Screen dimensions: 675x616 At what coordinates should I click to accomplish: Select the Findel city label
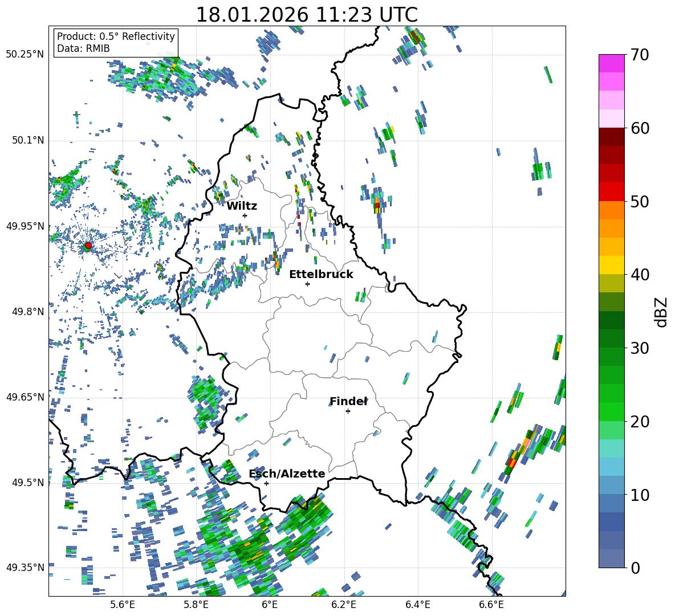pyautogui.click(x=348, y=401)
